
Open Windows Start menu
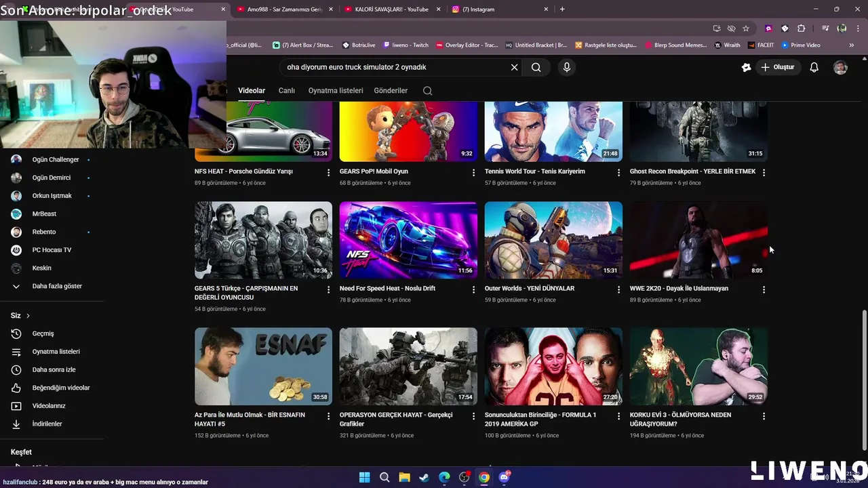click(364, 477)
